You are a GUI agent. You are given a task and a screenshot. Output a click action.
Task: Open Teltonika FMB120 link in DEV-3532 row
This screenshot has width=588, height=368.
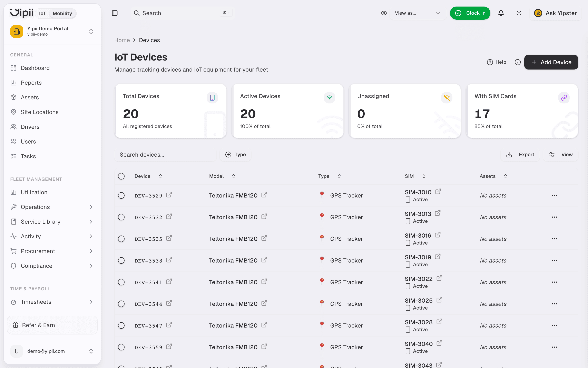[x=264, y=216]
